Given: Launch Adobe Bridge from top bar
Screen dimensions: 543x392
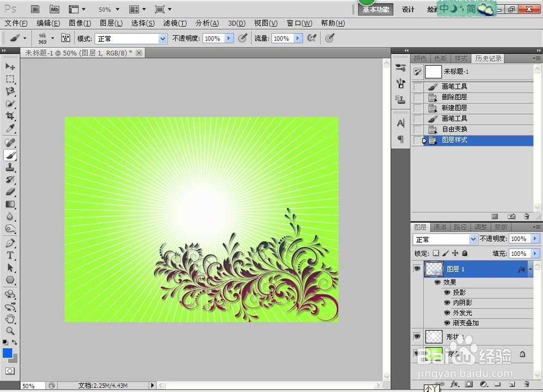Looking at the screenshot, I should (x=35, y=9).
